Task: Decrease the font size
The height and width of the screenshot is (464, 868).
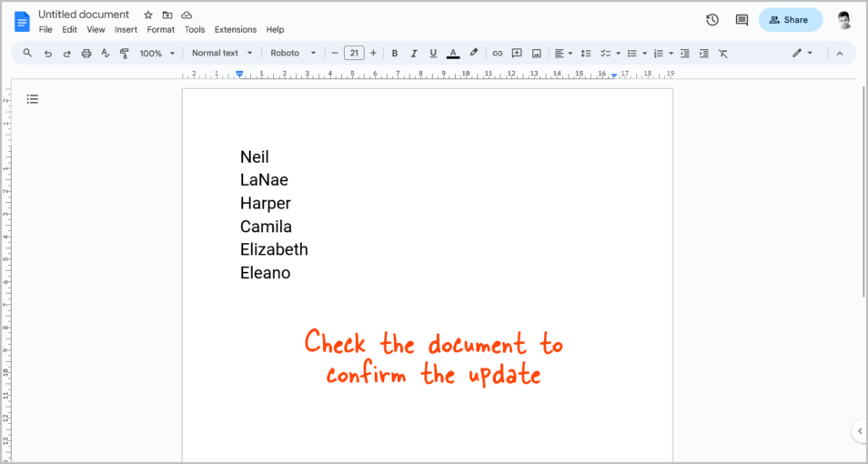Action: tap(334, 53)
